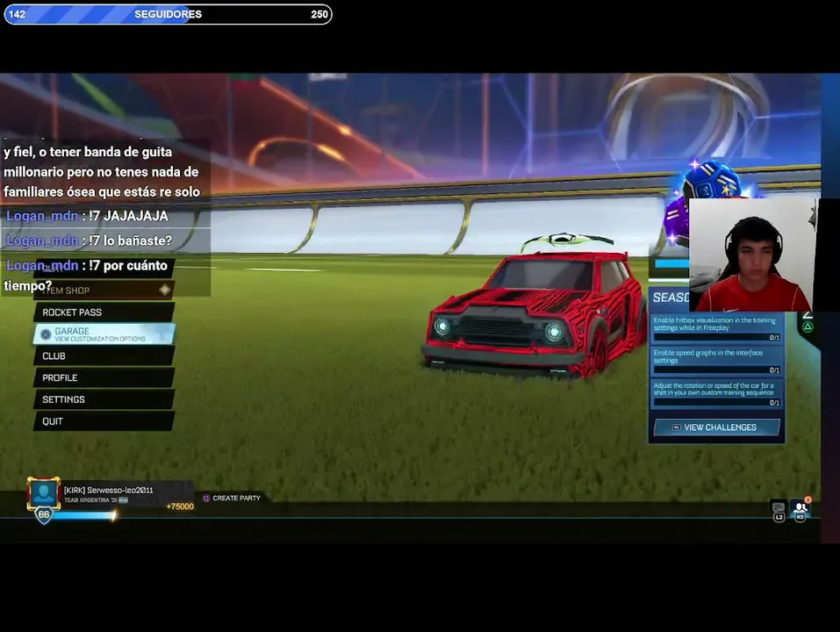The width and height of the screenshot is (840, 632).
Task: Click the Create Party button
Action: coord(232,498)
